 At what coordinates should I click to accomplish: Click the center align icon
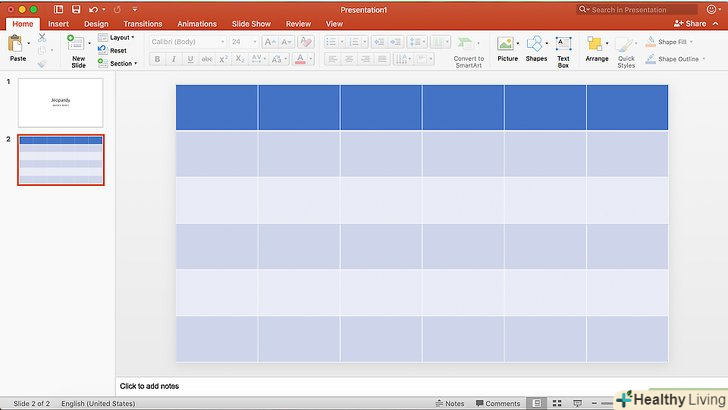(349, 59)
